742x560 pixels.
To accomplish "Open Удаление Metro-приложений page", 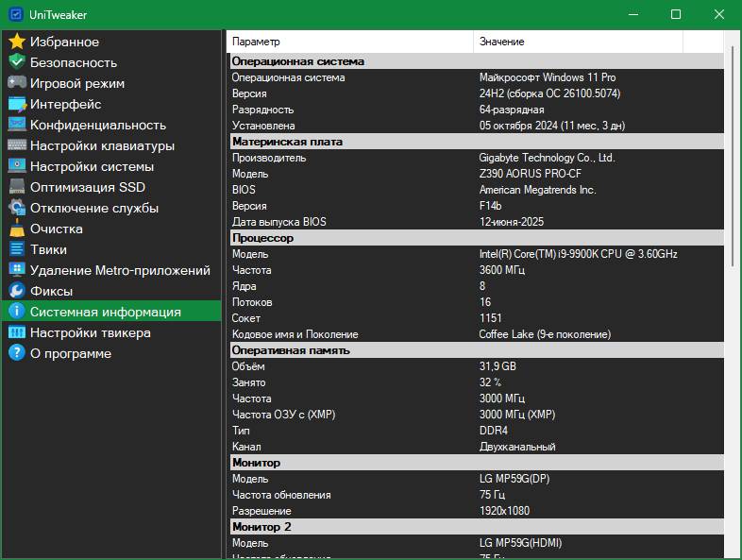I will pyautogui.click(x=111, y=270).
